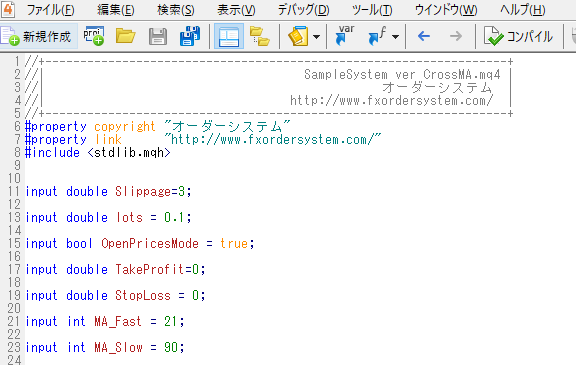
Task: Click the go to function icon
Action: coord(377,36)
